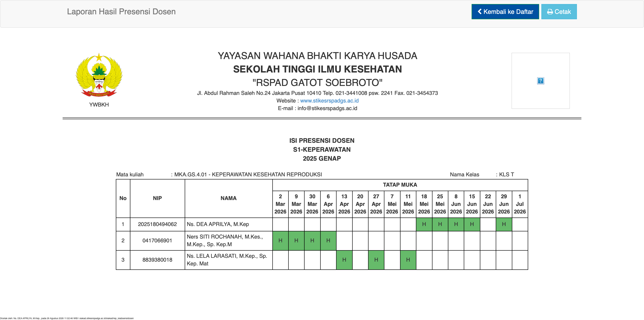Click the Kembali ke Daftar button
The image size is (644, 320).
click(x=505, y=11)
